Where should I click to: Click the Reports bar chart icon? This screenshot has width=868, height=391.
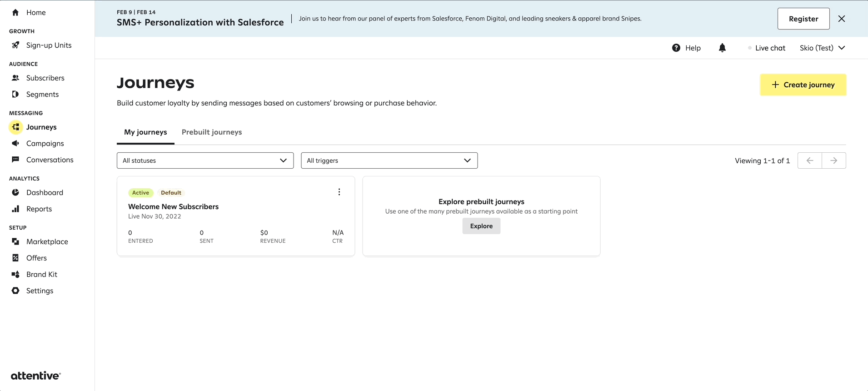pos(15,209)
